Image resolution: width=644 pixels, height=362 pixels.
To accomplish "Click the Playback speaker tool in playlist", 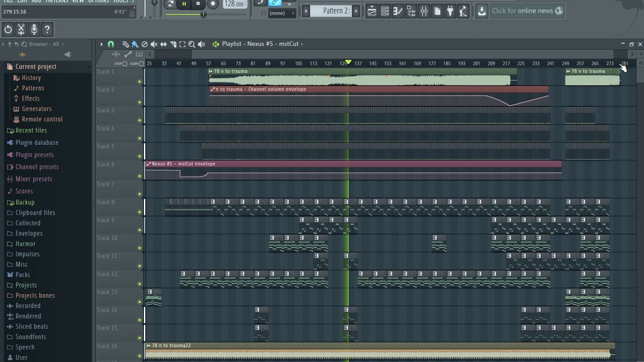I will point(201,44).
